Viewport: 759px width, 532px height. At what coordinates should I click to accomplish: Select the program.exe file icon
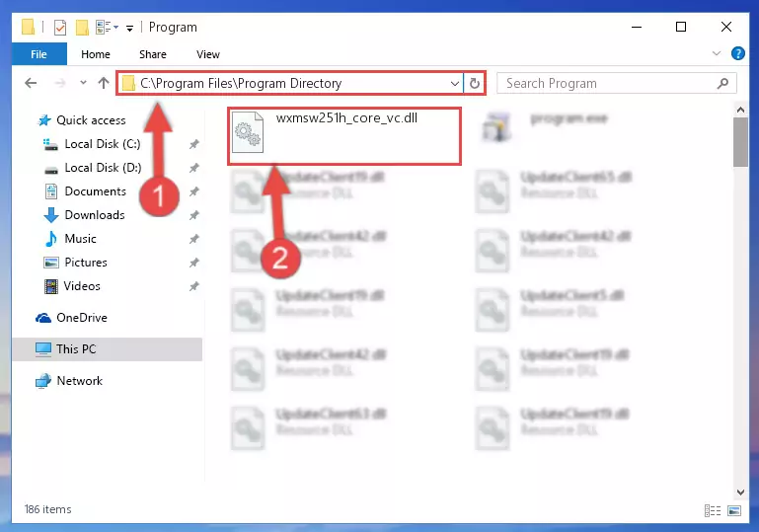[x=496, y=127]
